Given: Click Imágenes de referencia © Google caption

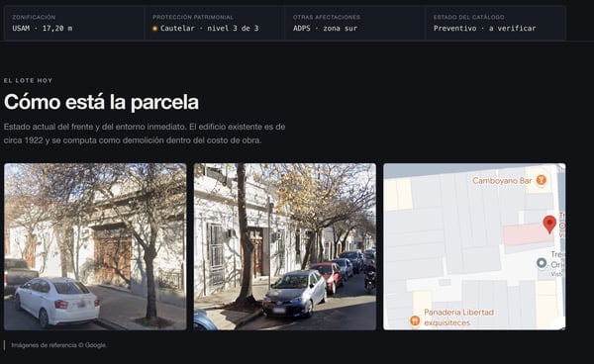Looking at the screenshot, I should pos(59,345).
